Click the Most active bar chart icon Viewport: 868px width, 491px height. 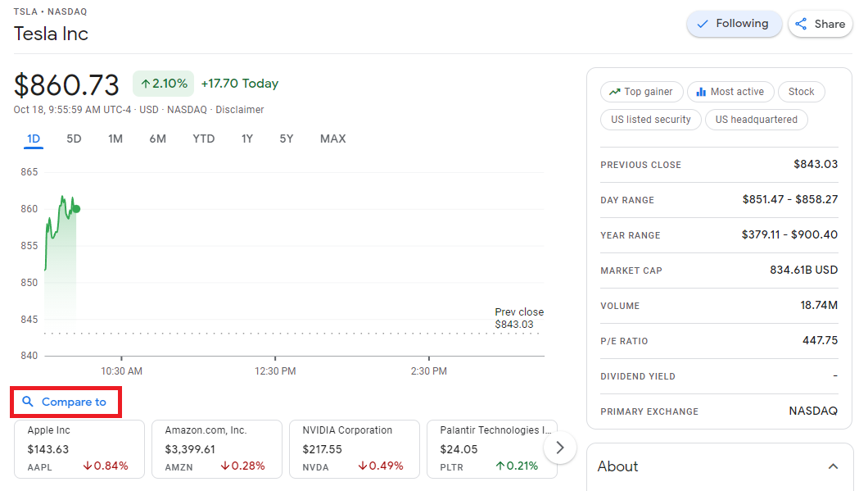point(701,92)
